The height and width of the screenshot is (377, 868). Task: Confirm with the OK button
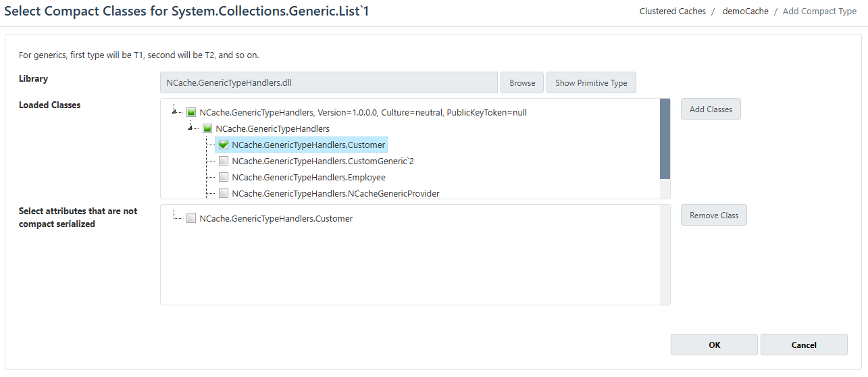point(714,345)
